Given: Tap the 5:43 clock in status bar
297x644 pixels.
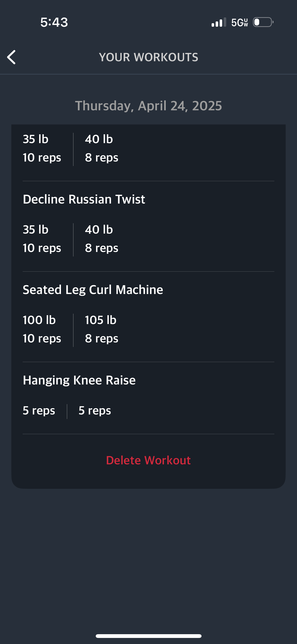Looking at the screenshot, I should click(54, 22).
